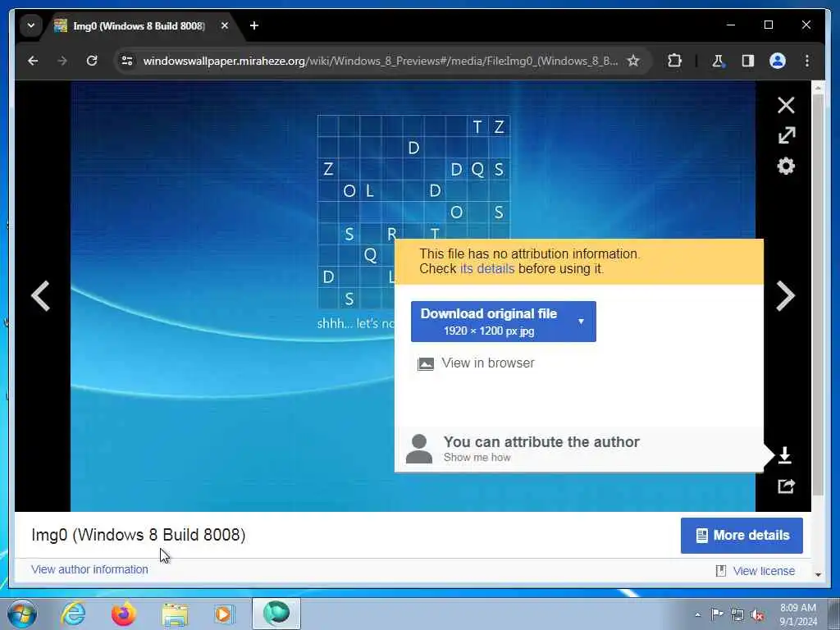Open the share or embed icon
840x630 pixels.
point(786,486)
